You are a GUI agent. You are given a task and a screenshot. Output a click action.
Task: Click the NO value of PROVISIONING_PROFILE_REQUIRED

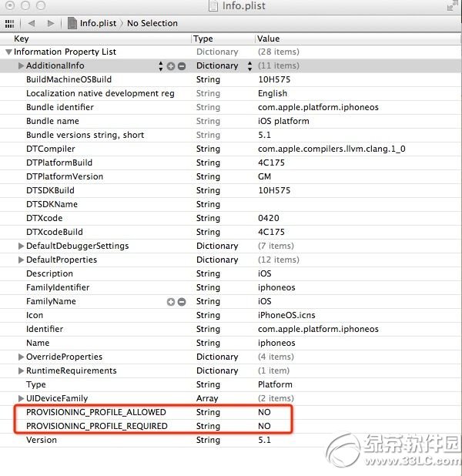tap(264, 426)
